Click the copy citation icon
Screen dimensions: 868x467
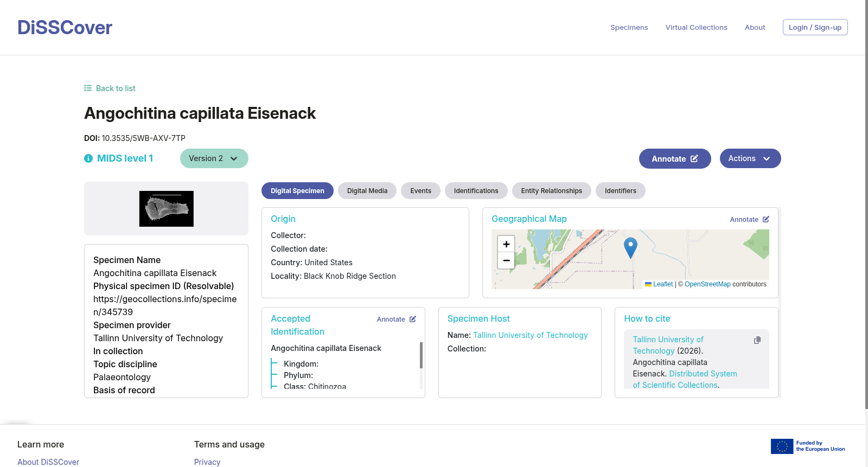click(757, 340)
